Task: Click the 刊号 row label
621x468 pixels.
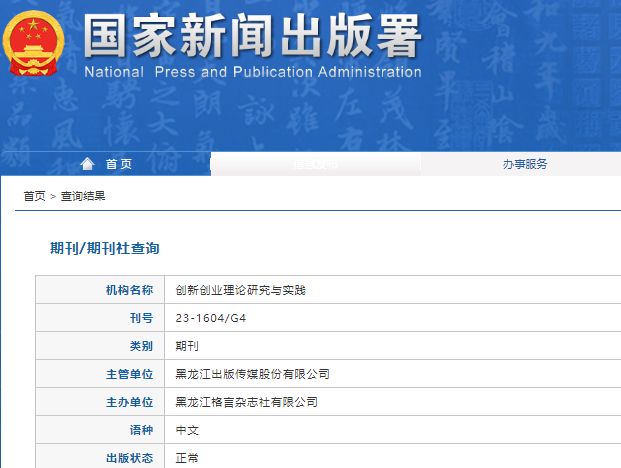Action: (141, 318)
